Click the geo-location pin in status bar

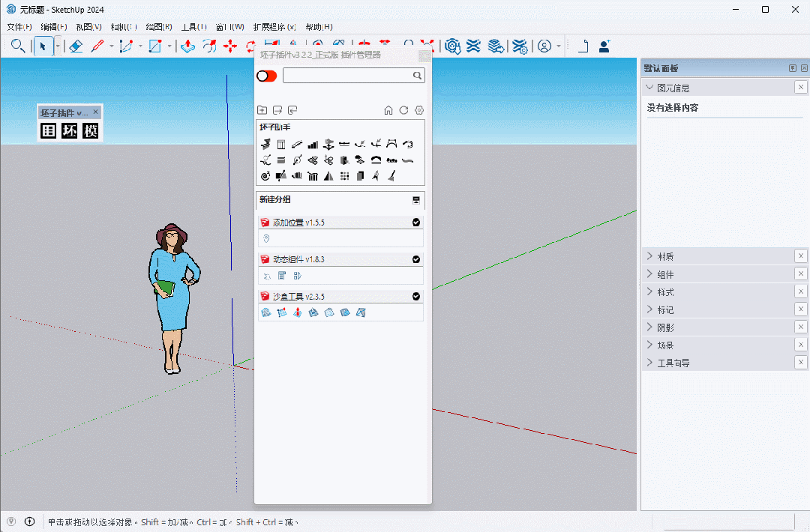pos(11,522)
